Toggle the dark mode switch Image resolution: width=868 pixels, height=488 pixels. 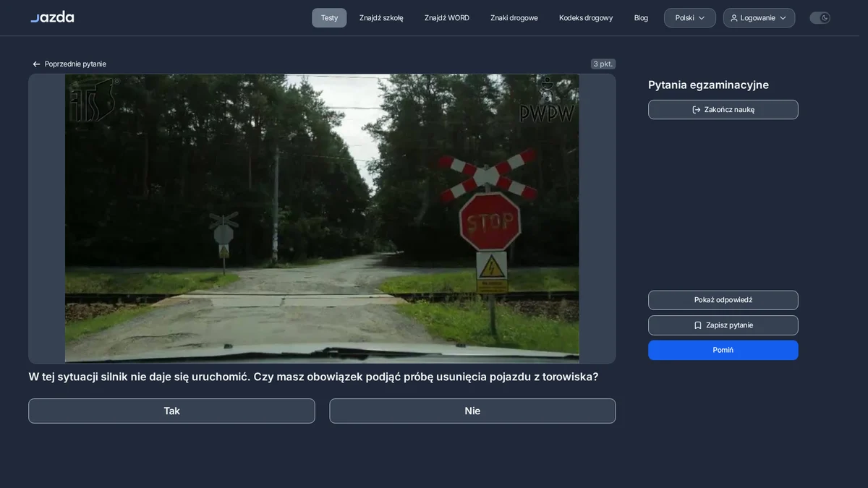[x=820, y=18]
